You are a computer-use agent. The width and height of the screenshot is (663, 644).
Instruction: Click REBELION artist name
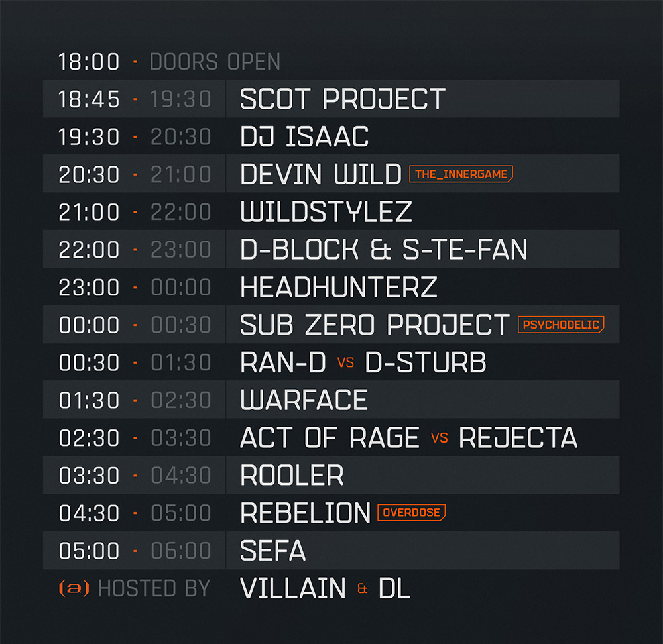(305, 513)
